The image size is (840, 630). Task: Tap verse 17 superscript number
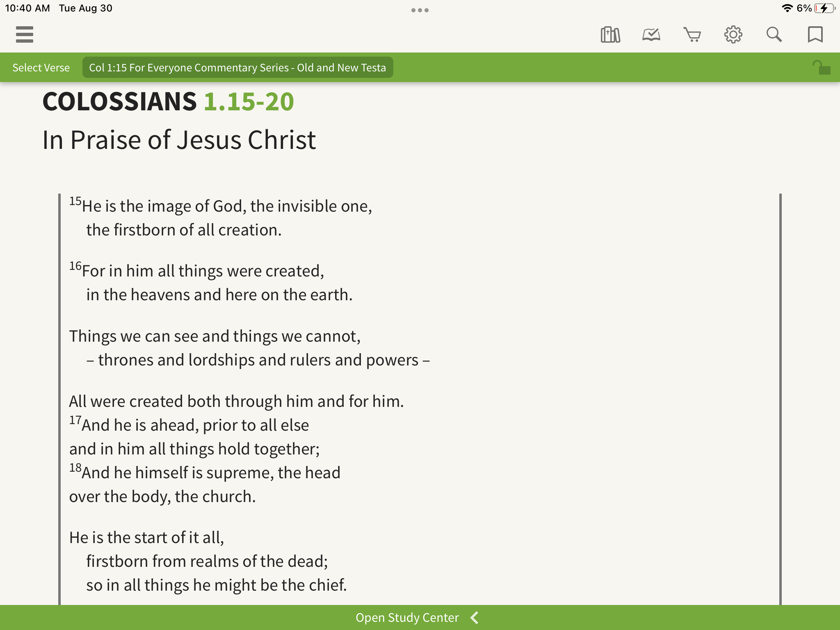point(75,420)
